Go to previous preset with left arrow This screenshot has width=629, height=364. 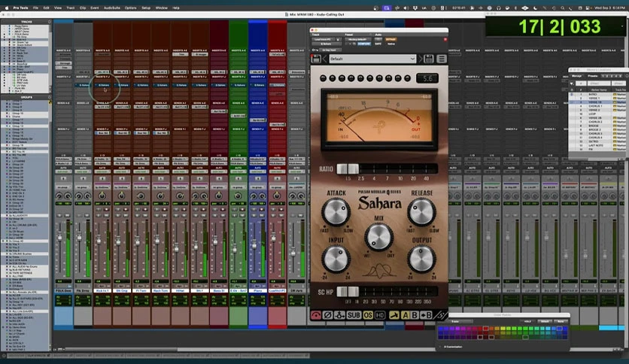(324, 59)
